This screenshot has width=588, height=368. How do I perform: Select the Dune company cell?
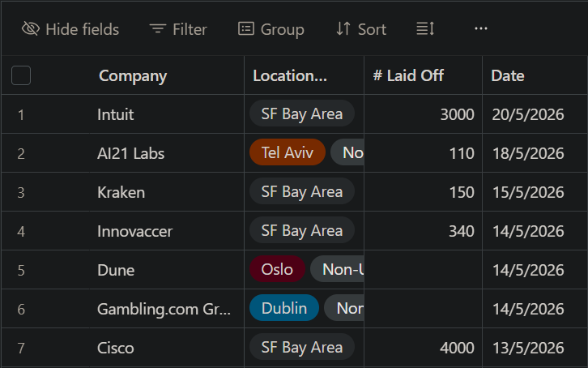[x=167, y=270]
